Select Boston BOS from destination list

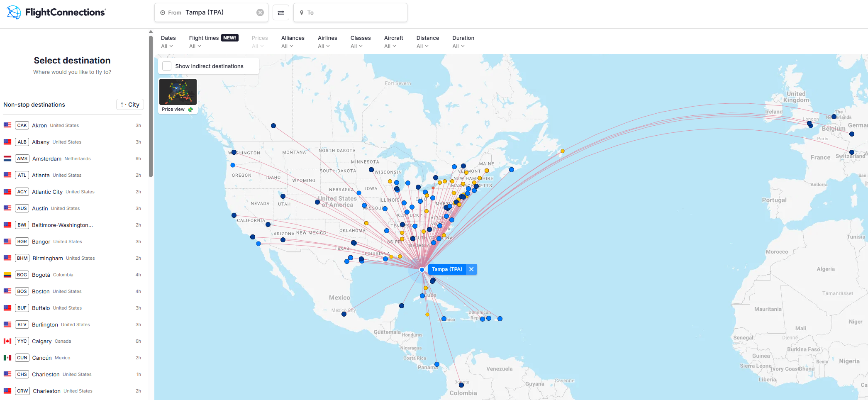coord(41,291)
